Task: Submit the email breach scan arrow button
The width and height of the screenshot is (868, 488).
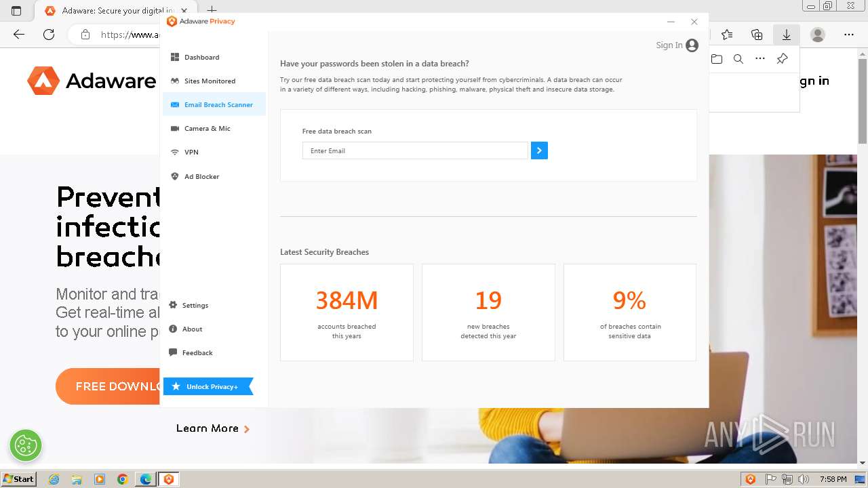Action: (x=539, y=150)
